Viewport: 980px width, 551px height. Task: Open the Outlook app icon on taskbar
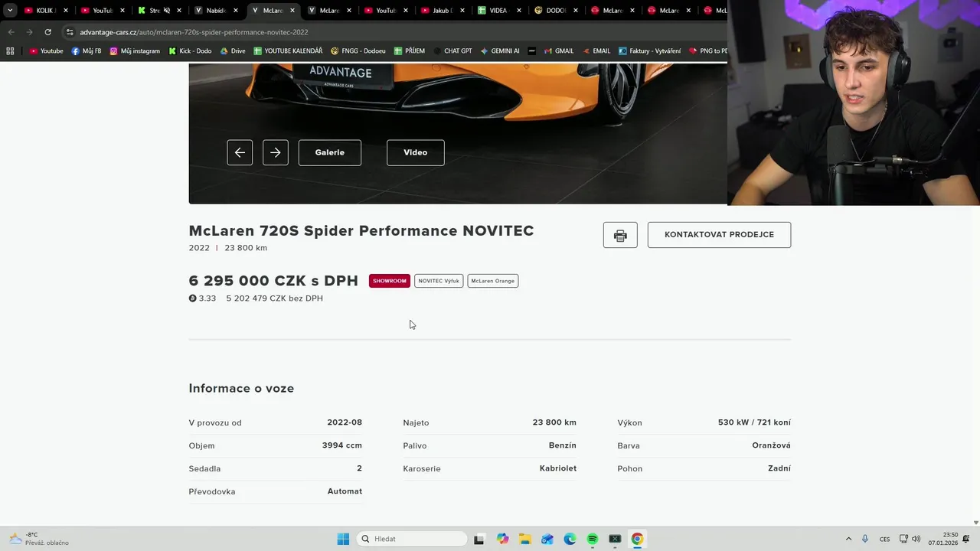click(547, 539)
